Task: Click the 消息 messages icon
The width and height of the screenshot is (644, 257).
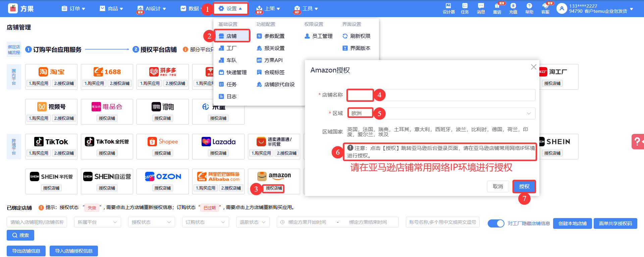Action: point(481,8)
